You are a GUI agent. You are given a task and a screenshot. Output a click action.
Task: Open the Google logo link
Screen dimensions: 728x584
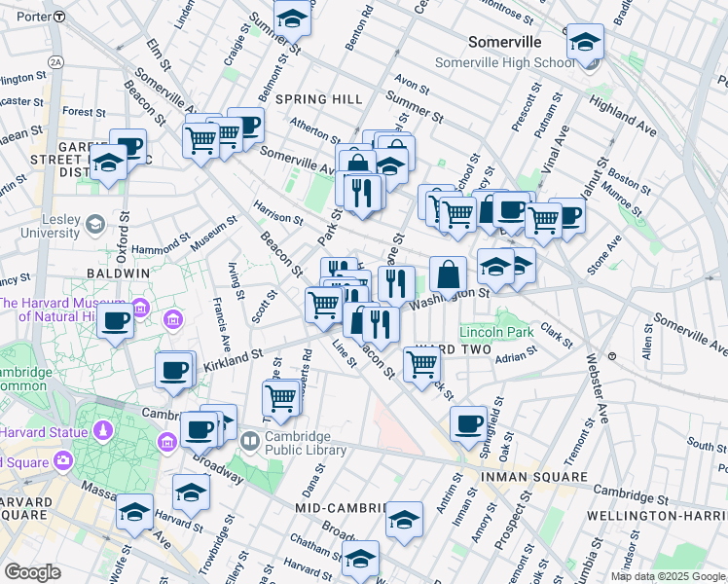click(32, 572)
